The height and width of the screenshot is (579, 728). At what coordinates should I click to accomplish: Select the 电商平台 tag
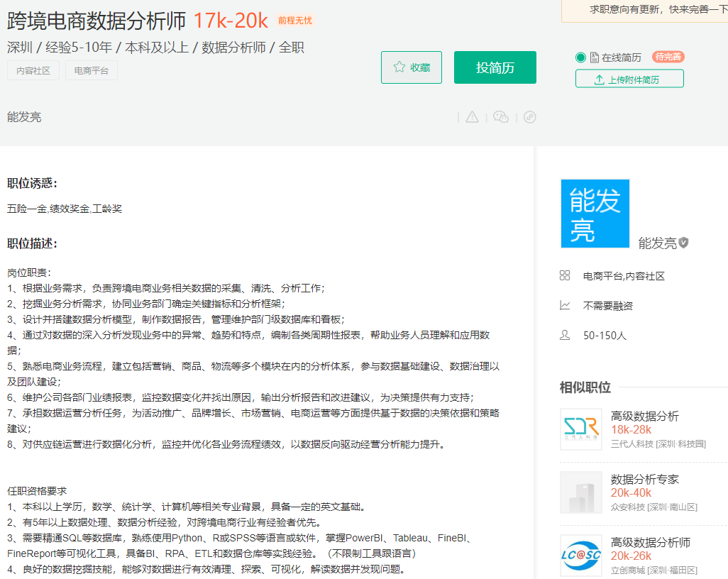(x=92, y=71)
